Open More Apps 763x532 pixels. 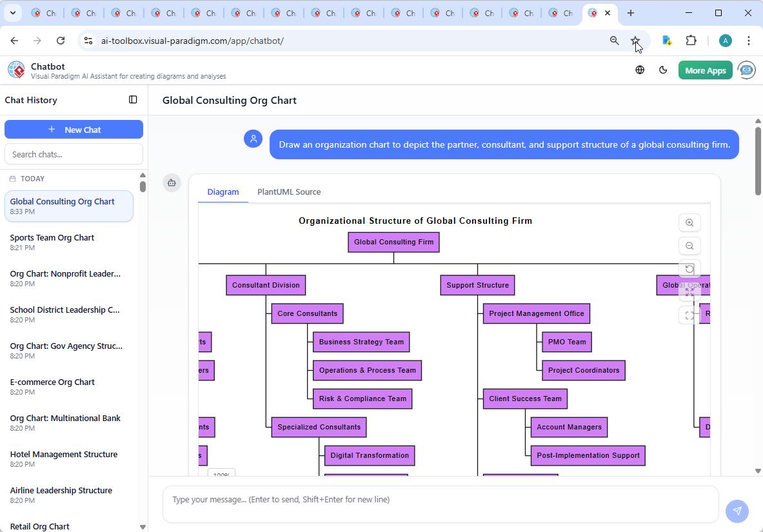[x=705, y=70]
